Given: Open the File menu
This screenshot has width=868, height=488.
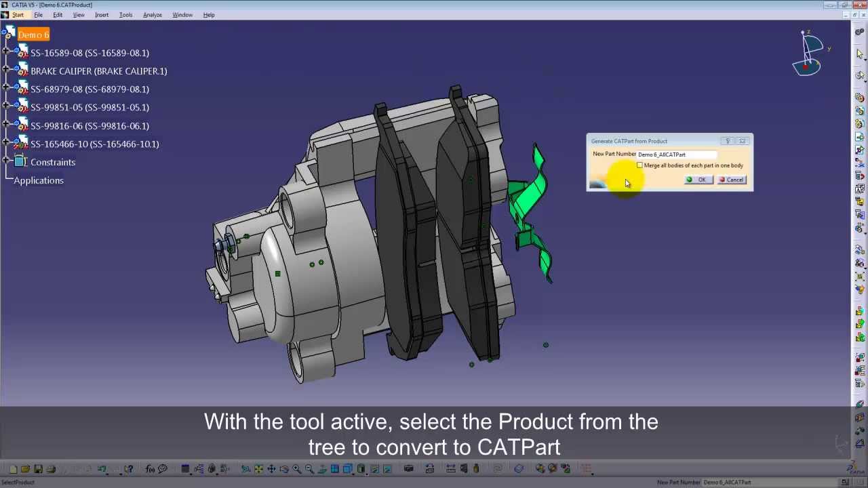Looking at the screenshot, I should point(38,15).
